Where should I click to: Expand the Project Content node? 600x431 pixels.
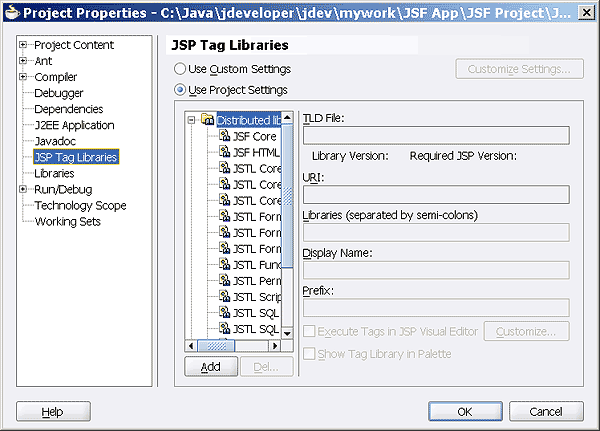tap(23, 46)
